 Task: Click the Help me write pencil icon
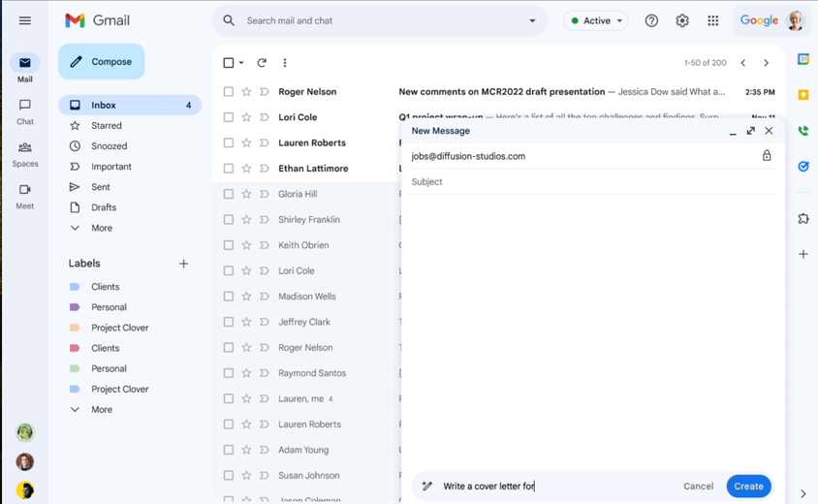(427, 487)
